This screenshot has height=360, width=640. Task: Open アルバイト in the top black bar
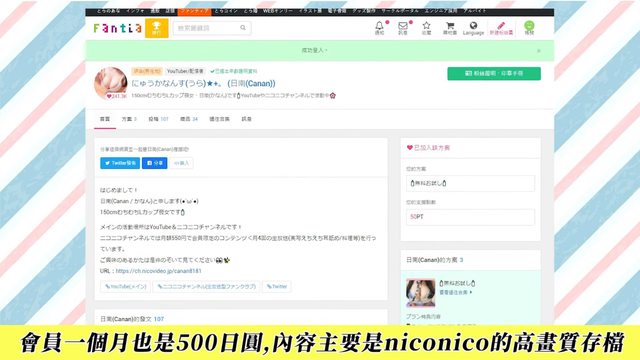click(x=475, y=11)
